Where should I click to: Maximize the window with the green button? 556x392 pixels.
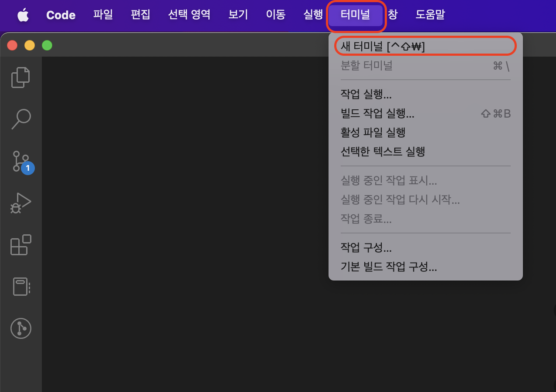[47, 45]
